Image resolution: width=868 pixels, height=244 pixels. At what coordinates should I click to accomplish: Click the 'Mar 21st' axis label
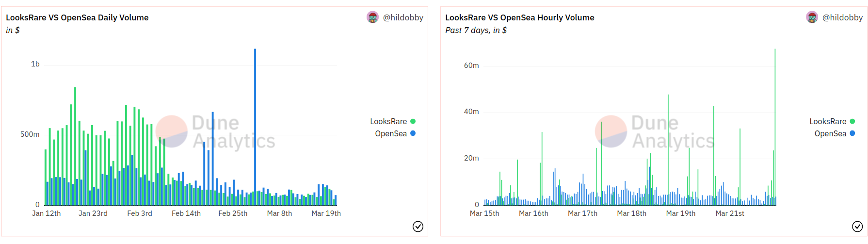coord(730,213)
